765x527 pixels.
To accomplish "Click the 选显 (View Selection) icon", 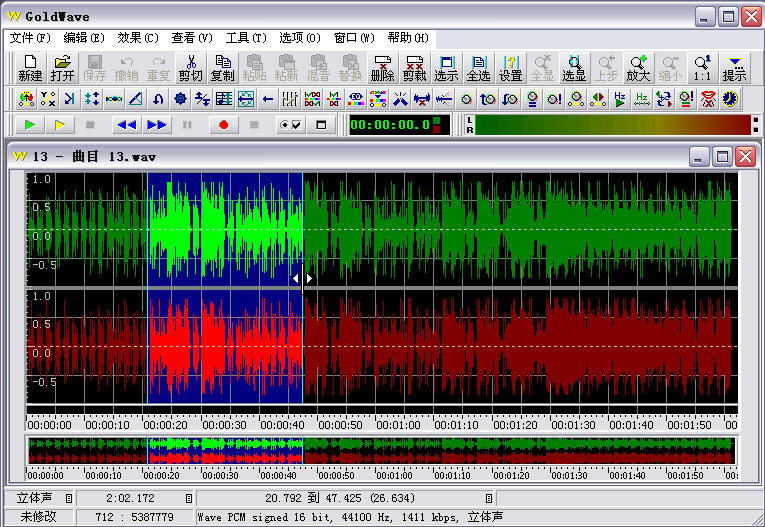I will pyautogui.click(x=574, y=67).
